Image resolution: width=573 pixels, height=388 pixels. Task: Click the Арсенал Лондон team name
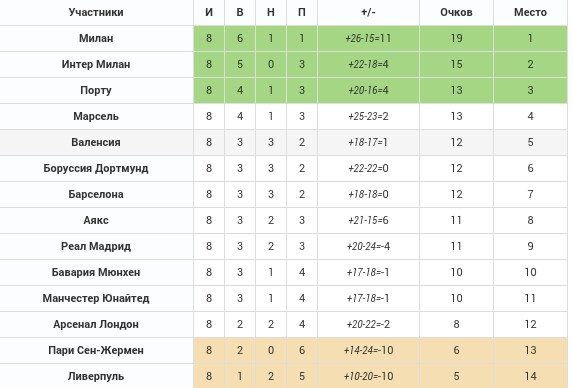(x=96, y=324)
